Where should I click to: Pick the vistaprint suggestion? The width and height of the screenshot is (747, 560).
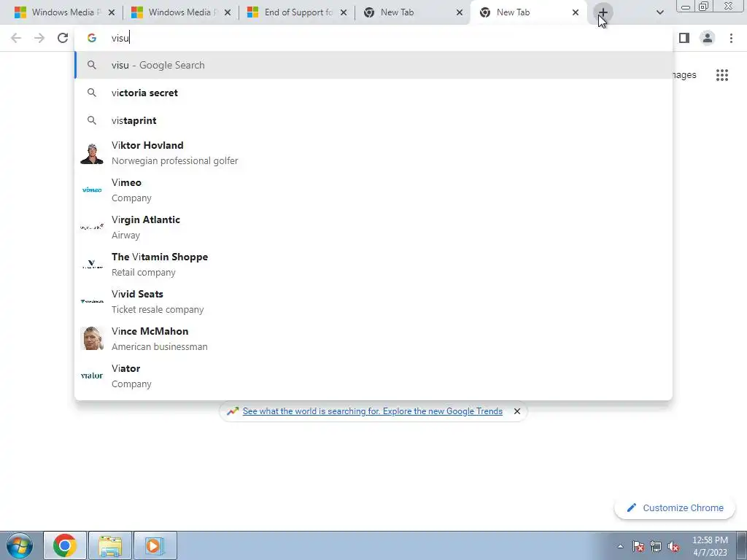(373, 120)
